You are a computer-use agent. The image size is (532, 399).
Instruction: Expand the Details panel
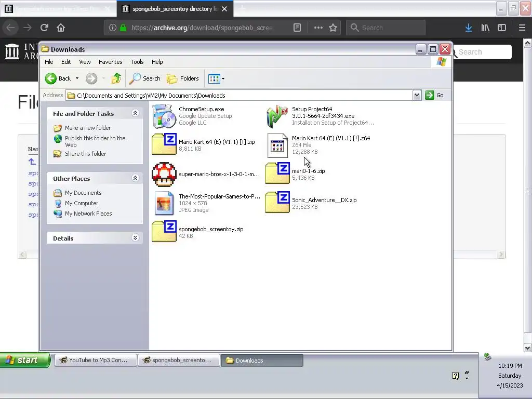[x=135, y=238]
